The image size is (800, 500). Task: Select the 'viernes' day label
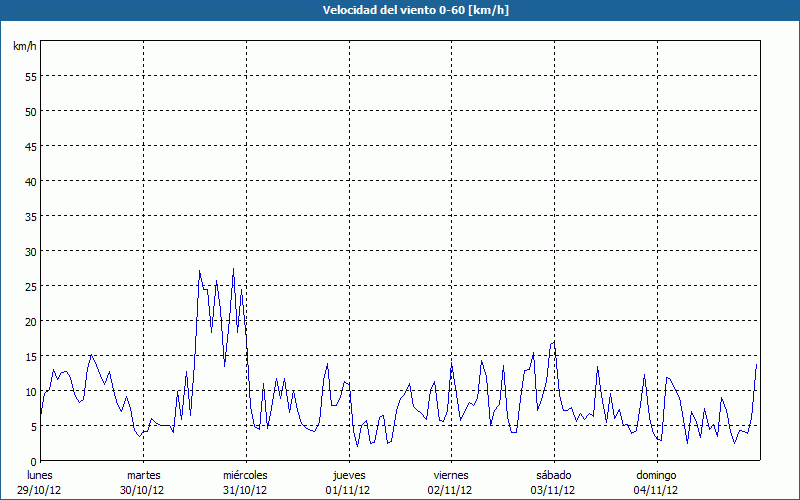(x=451, y=475)
